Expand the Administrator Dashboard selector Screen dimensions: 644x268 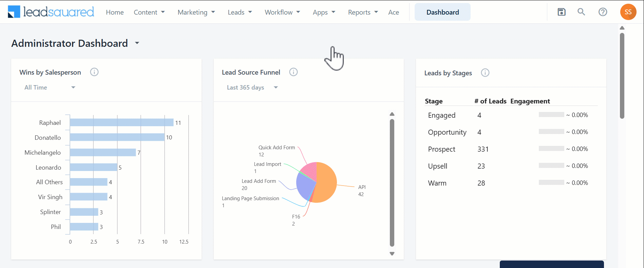137,43
